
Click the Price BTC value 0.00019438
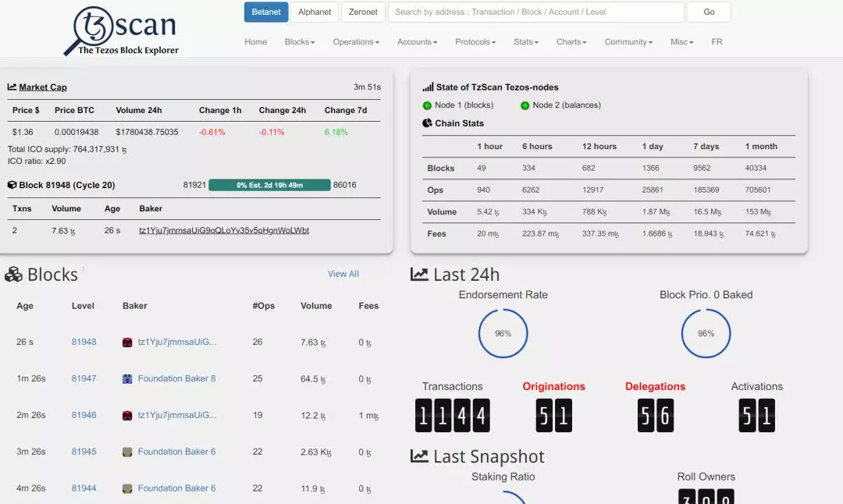tap(76, 132)
